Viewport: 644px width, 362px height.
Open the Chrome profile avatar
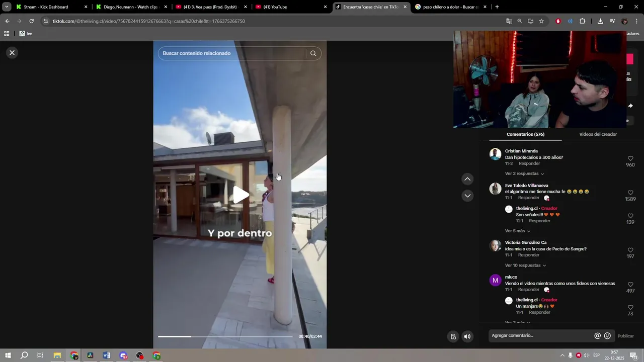click(624, 21)
